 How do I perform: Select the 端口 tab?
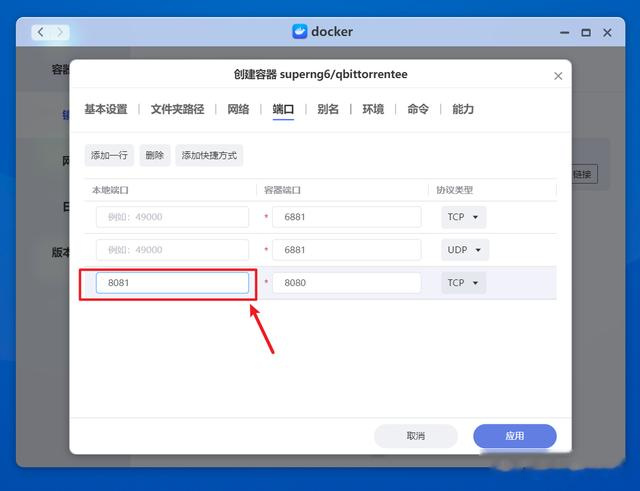[x=283, y=109]
